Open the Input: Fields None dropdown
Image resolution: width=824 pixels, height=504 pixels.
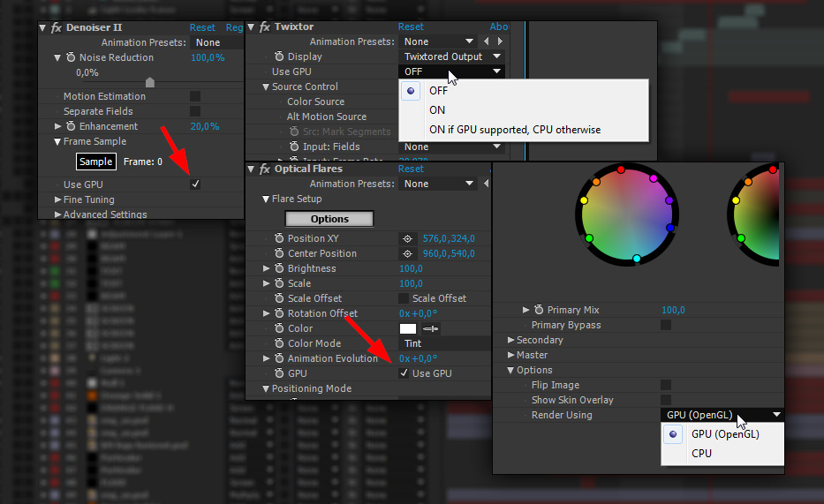click(x=452, y=147)
